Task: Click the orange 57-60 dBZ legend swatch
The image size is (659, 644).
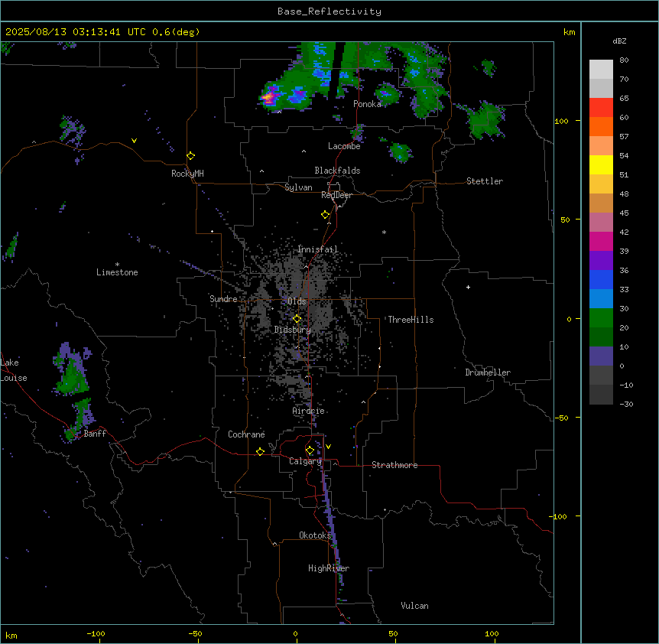Action: click(x=601, y=126)
